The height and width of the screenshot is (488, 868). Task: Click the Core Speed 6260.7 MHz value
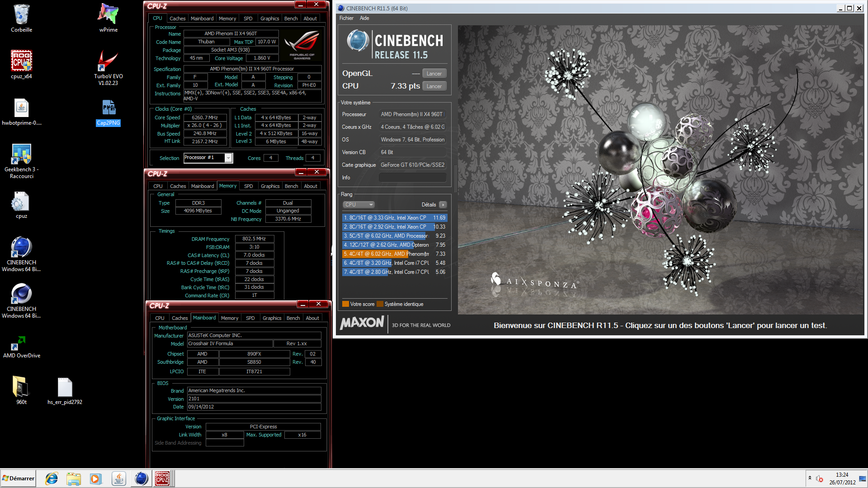[205, 117]
